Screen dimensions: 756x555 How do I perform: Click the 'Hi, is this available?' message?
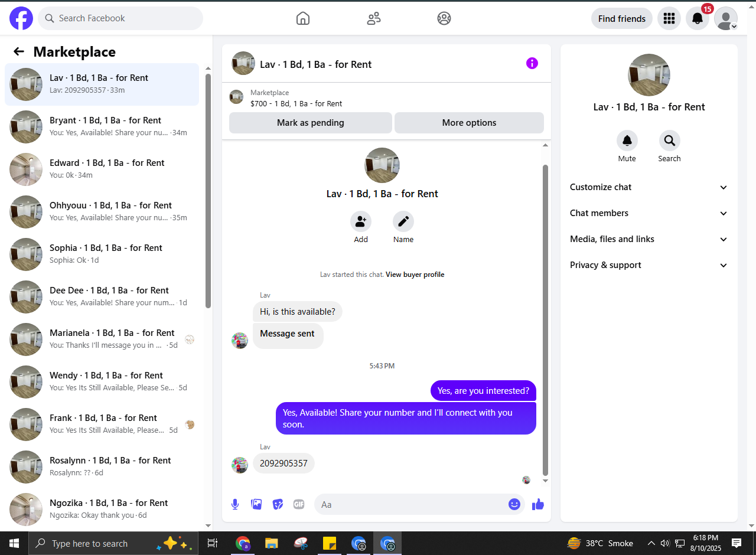point(298,312)
